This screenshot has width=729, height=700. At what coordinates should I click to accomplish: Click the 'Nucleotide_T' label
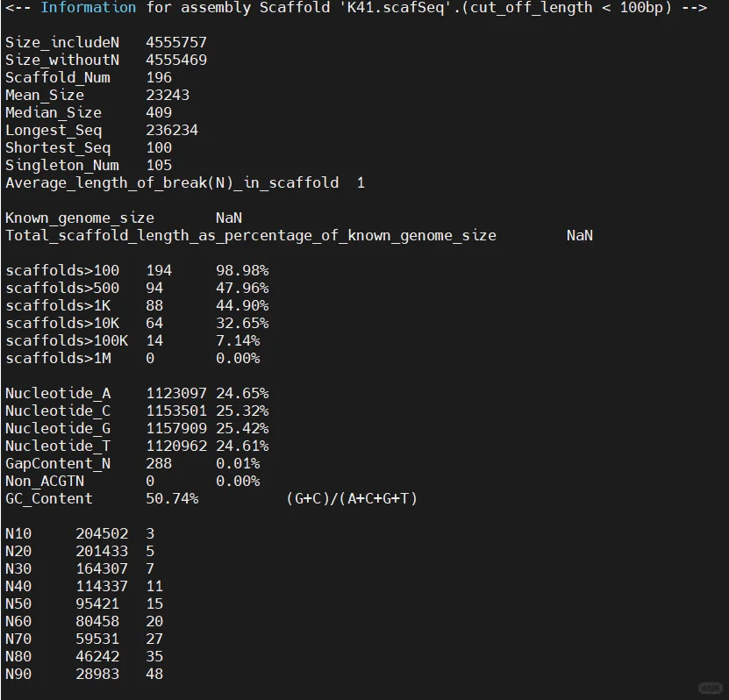click(x=58, y=446)
